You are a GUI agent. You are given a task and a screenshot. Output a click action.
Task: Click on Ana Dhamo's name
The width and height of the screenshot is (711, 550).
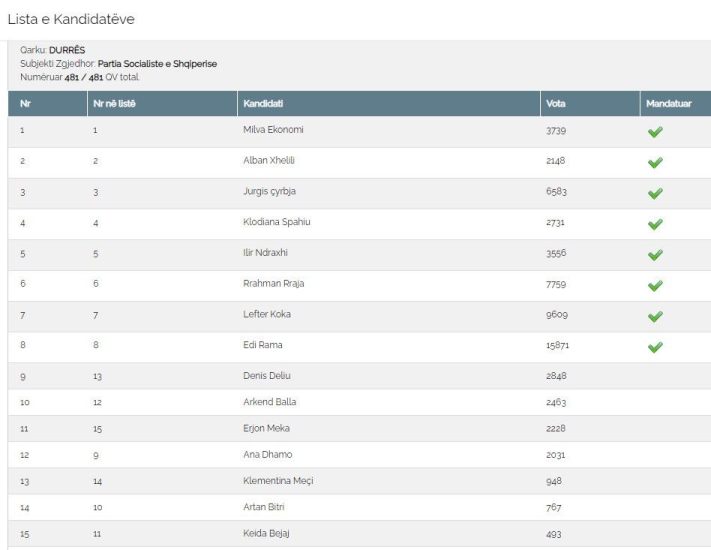[268, 454]
